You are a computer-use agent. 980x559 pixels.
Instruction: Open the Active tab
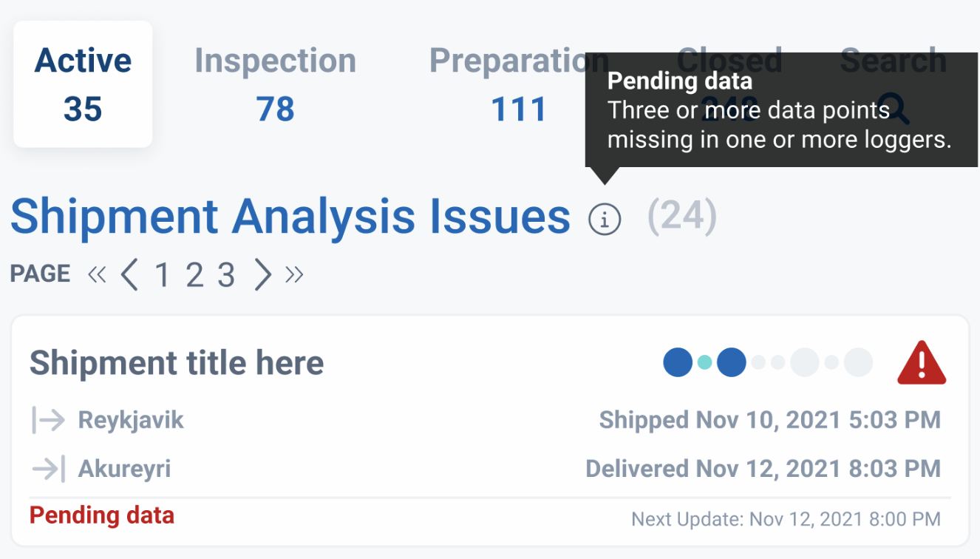coord(83,84)
